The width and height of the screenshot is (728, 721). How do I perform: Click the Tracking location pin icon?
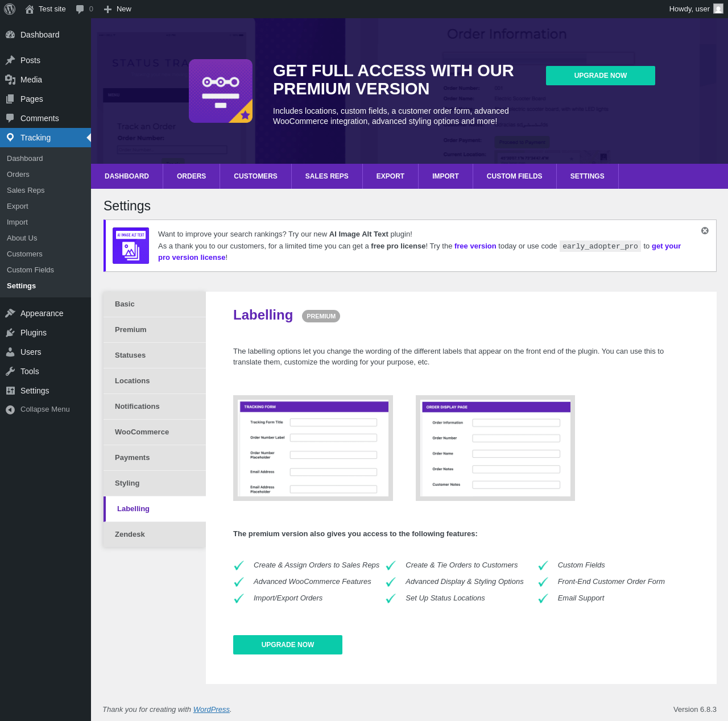coord(10,138)
